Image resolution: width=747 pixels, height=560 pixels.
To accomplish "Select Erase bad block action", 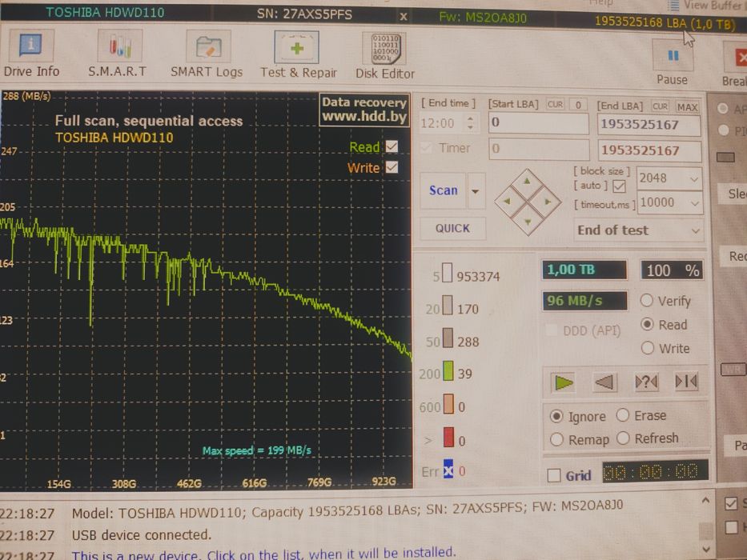I will [623, 414].
